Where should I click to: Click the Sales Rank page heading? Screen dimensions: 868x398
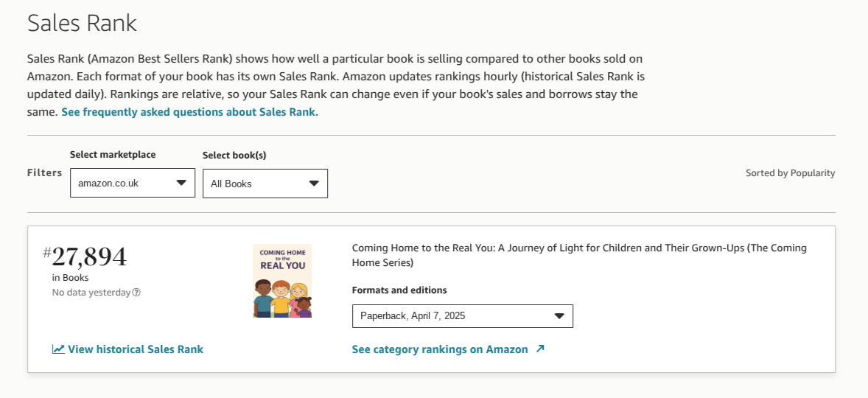pyautogui.click(x=82, y=23)
